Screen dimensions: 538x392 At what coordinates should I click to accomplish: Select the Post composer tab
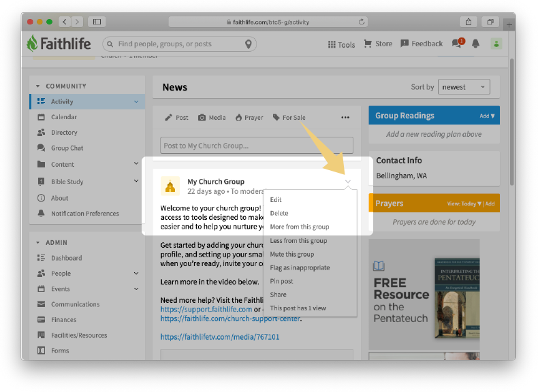(x=176, y=118)
